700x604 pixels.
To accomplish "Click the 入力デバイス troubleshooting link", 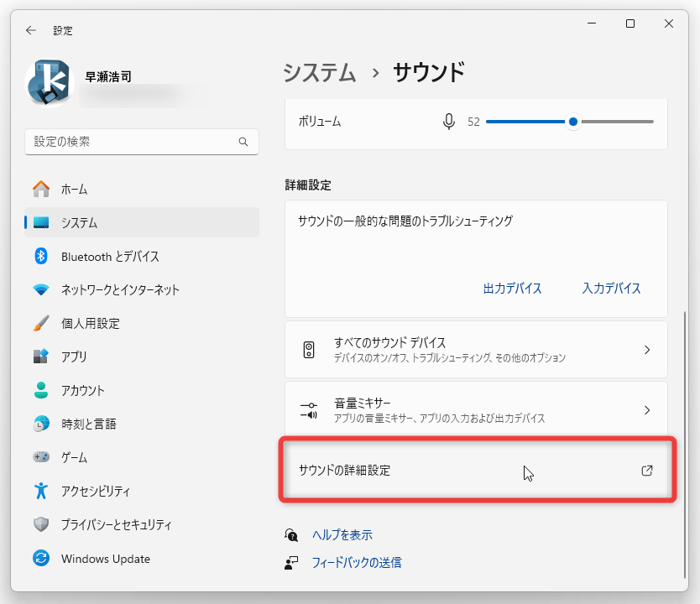I will pos(611,289).
